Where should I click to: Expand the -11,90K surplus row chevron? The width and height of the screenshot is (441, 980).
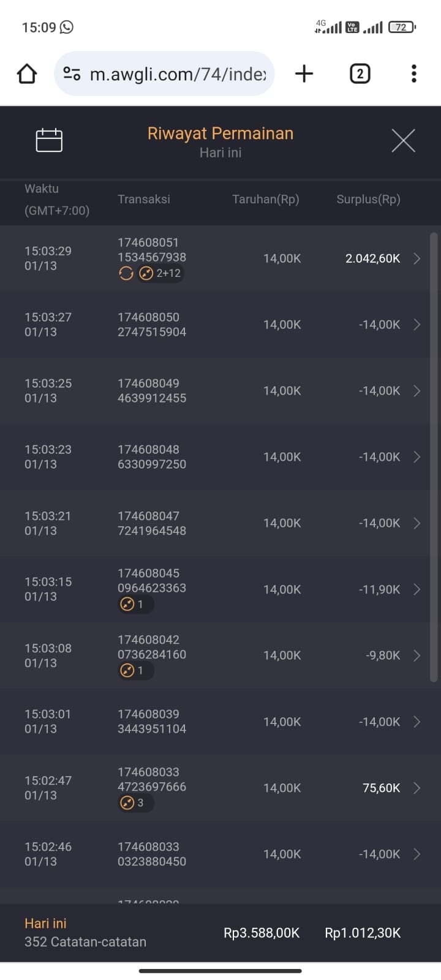[x=417, y=589]
